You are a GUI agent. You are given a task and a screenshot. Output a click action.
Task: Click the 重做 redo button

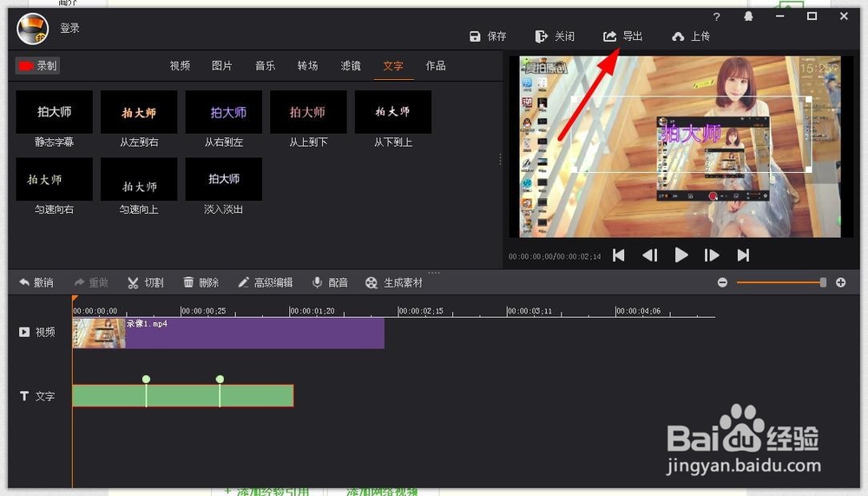91,282
